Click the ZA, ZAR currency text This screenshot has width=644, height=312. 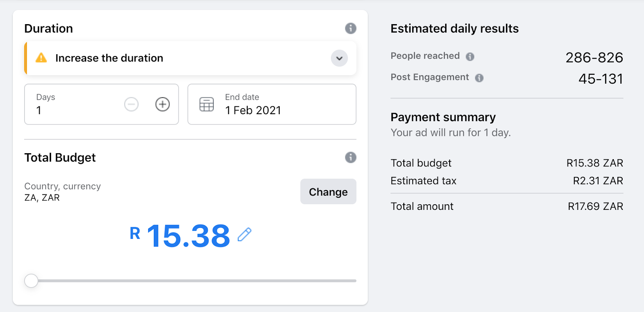[x=42, y=197]
